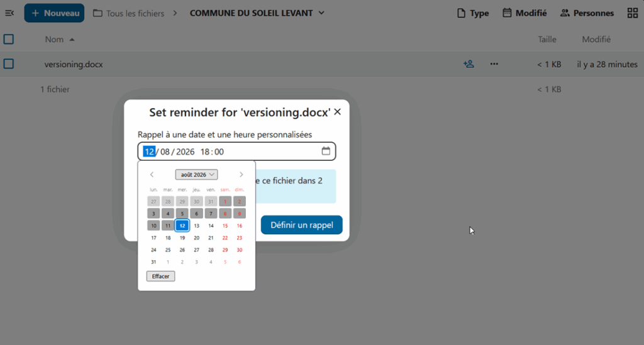Close the Set reminder dialog

(337, 112)
